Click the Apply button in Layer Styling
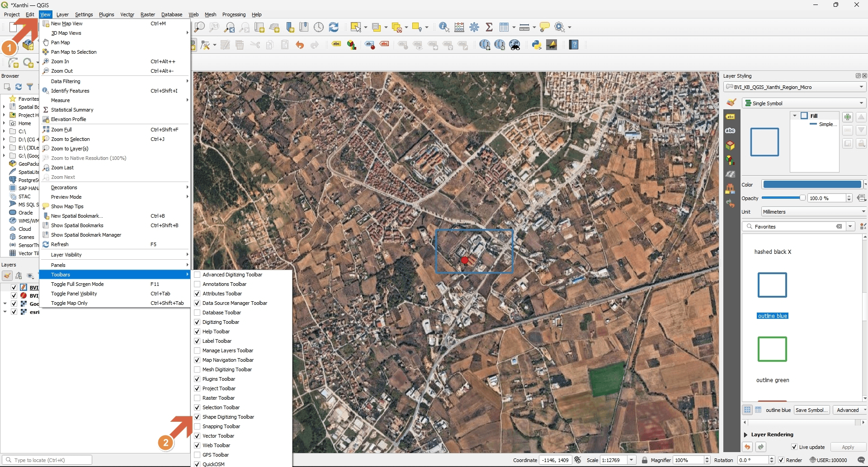 (x=848, y=447)
